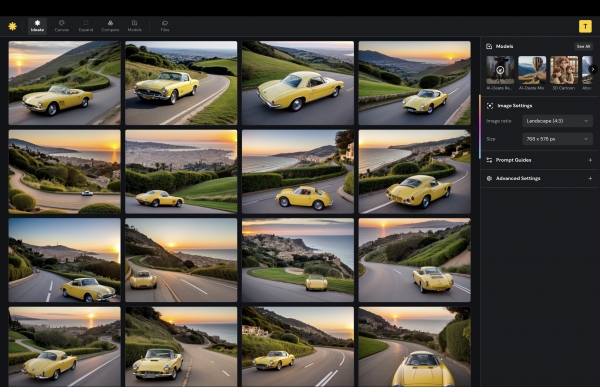Image resolution: width=600 pixels, height=387 pixels.
Task: Open third-row rightmost image of car driving away
Action: pyautogui.click(x=414, y=260)
